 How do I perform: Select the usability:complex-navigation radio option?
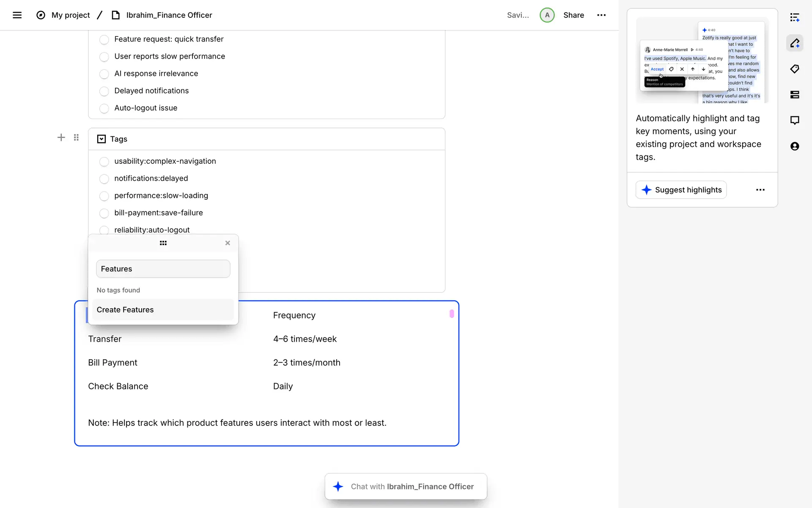[104, 162]
